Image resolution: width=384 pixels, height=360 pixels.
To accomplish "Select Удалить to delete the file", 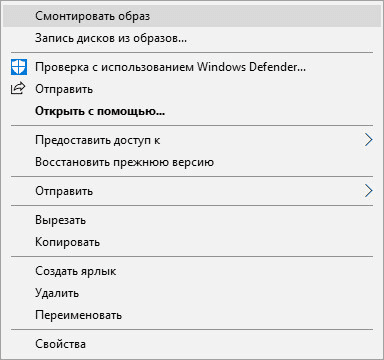I will point(192,293).
